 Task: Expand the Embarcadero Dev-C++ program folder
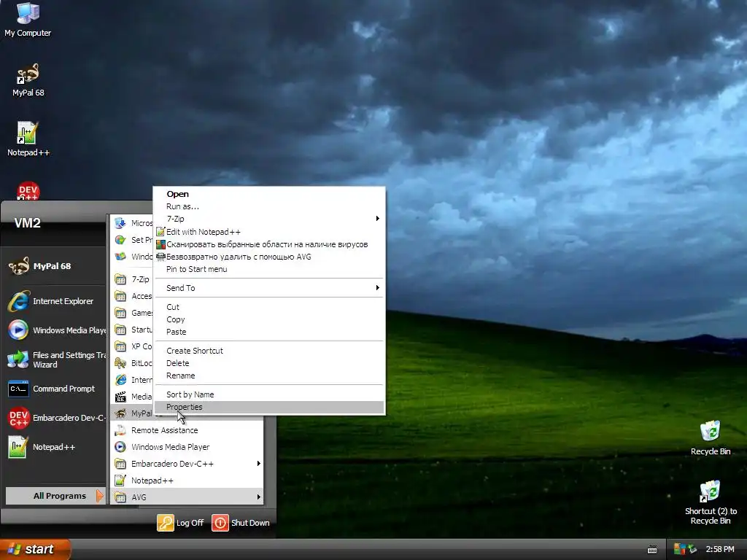(187, 463)
